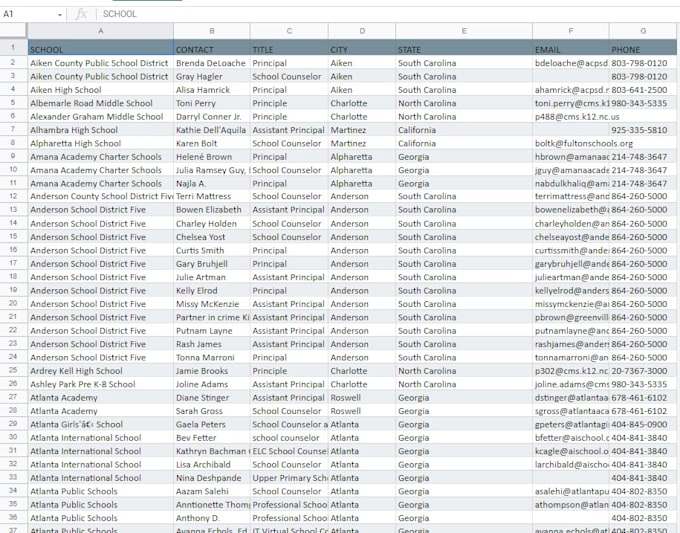Select column F header
The image size is (680, 533).
point(571,31)
